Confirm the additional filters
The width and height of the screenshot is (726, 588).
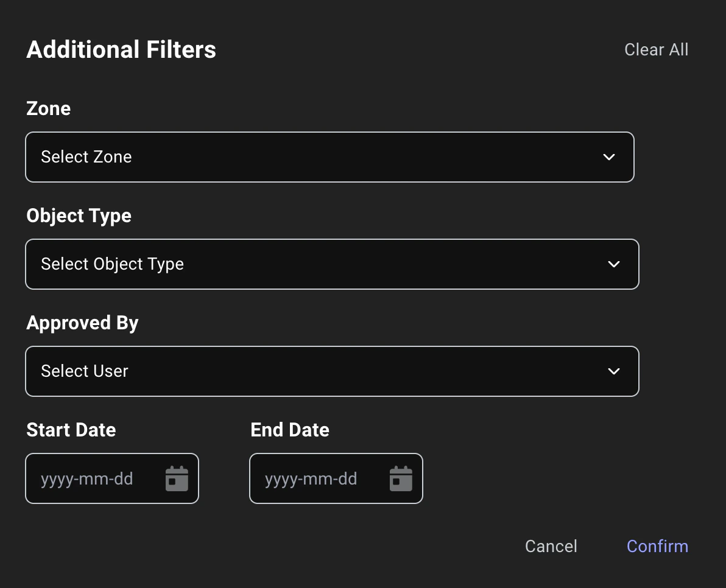[x=657, y=546]
